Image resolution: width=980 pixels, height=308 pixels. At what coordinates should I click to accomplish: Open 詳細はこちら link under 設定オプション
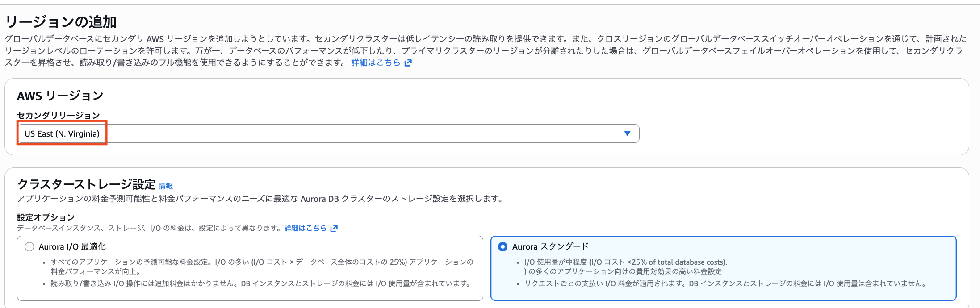306,228
